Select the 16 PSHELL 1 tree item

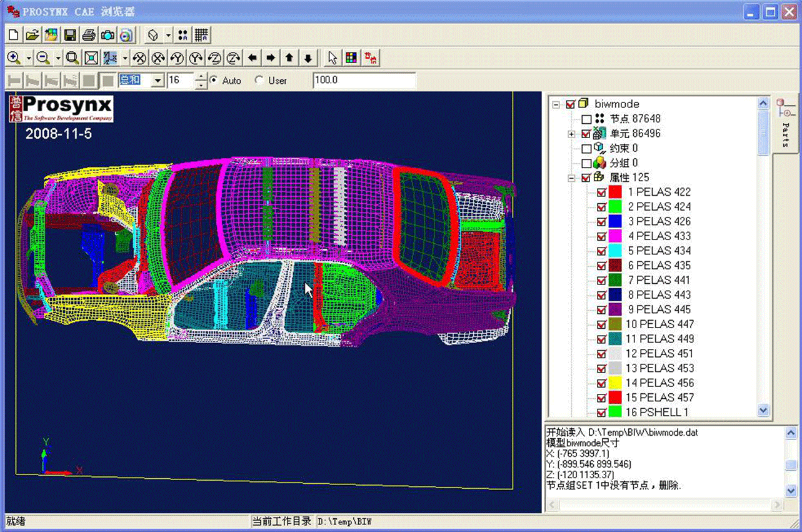click(x=656, y=412)
